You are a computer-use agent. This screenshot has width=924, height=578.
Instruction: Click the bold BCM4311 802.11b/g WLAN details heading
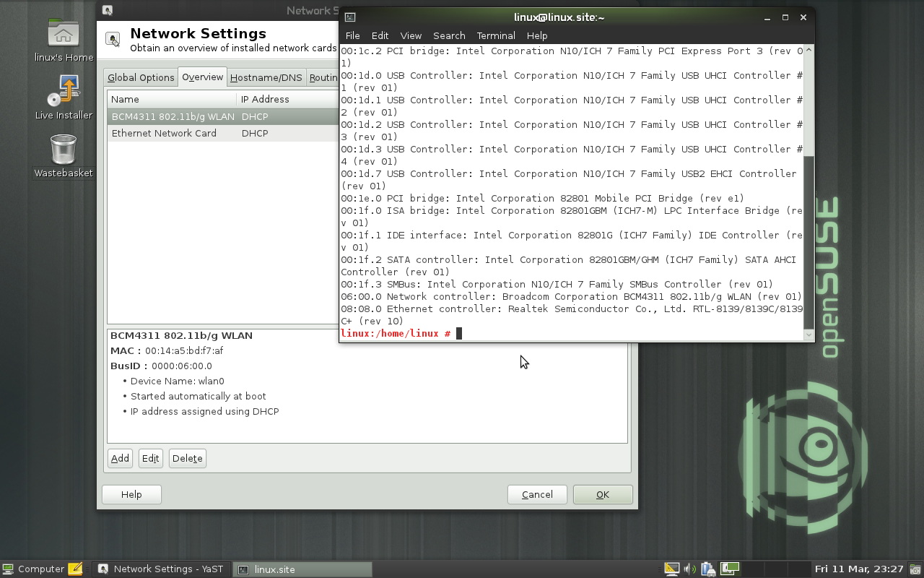pos(181,335)
